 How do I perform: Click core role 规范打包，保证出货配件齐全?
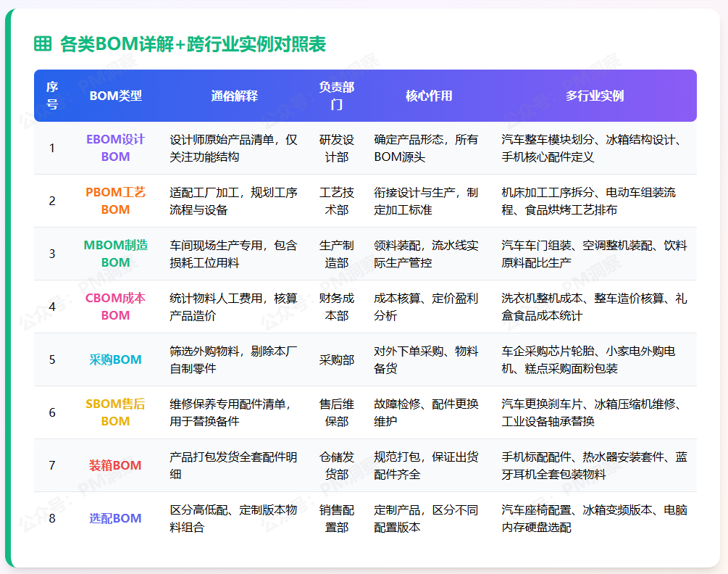(x=426, y=465)
